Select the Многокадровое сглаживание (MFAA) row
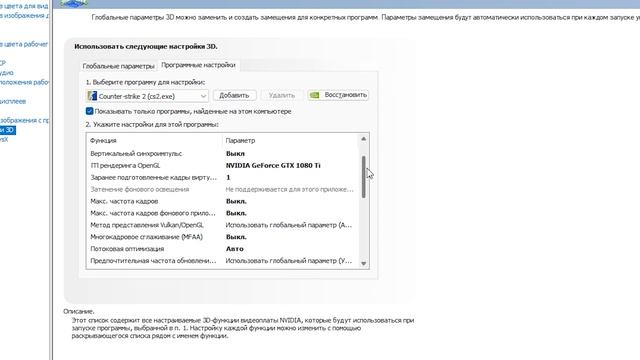The height and width of the screenshot is (360, 640). [222, 236]
